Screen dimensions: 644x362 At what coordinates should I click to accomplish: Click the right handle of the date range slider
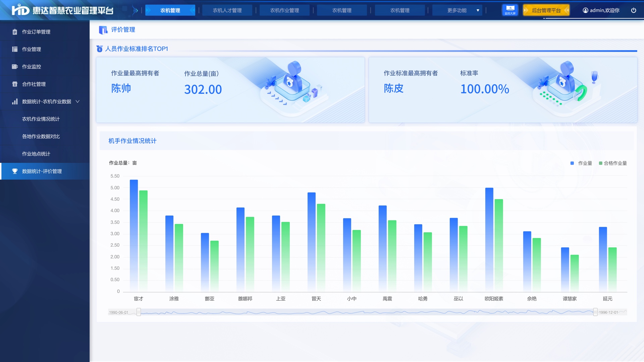click(x=595, y=312)
